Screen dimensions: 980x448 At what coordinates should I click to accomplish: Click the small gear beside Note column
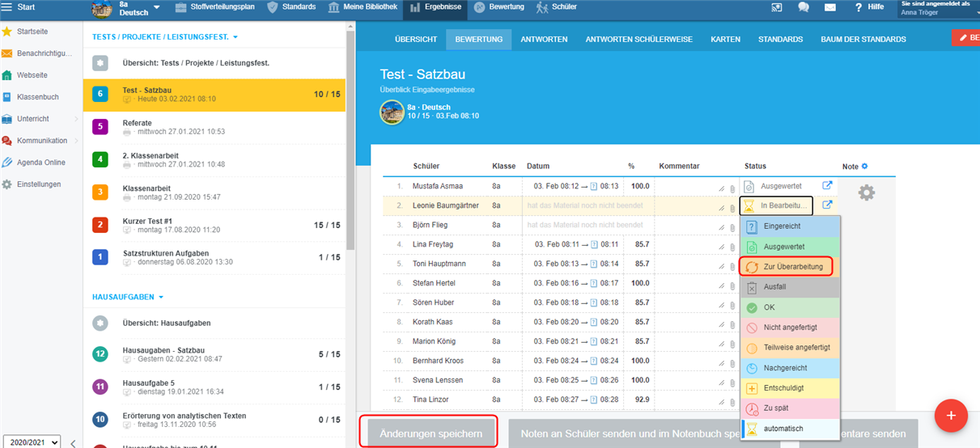tap(864, 167)
